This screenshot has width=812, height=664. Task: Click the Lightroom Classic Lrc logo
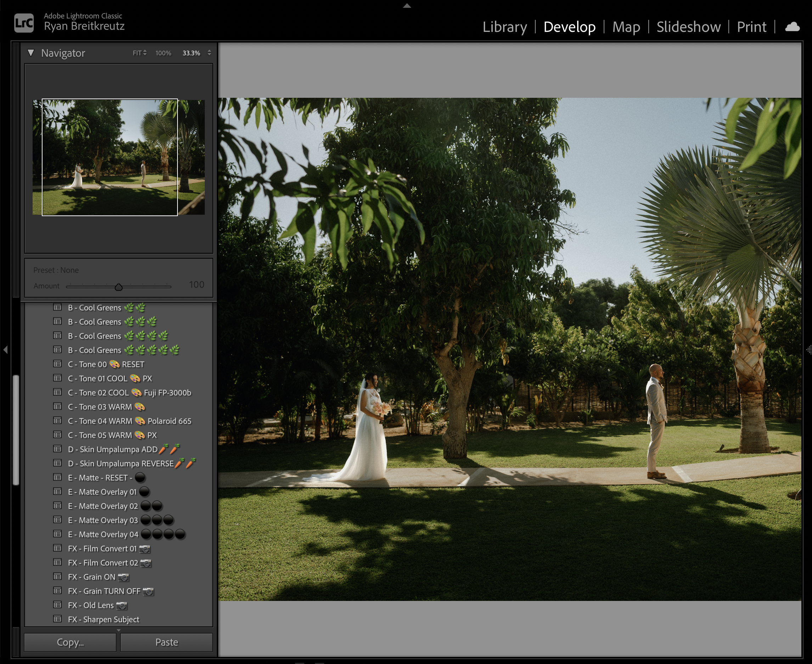tap(24, 23)
